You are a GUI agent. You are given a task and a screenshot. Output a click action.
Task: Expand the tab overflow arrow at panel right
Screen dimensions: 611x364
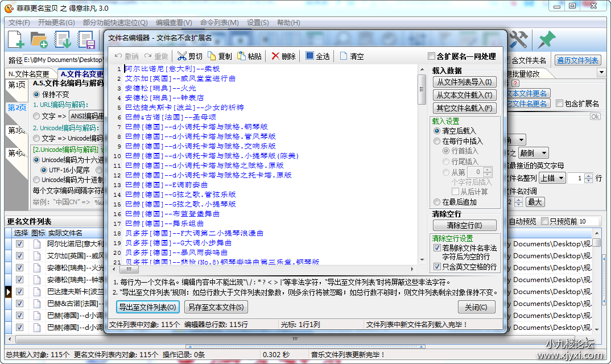601,73
